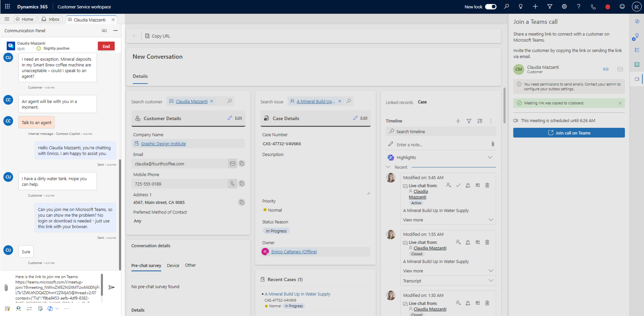Switch to the Inbox tab
Viewport: 644px width, 316px height.
pos(50,19)
